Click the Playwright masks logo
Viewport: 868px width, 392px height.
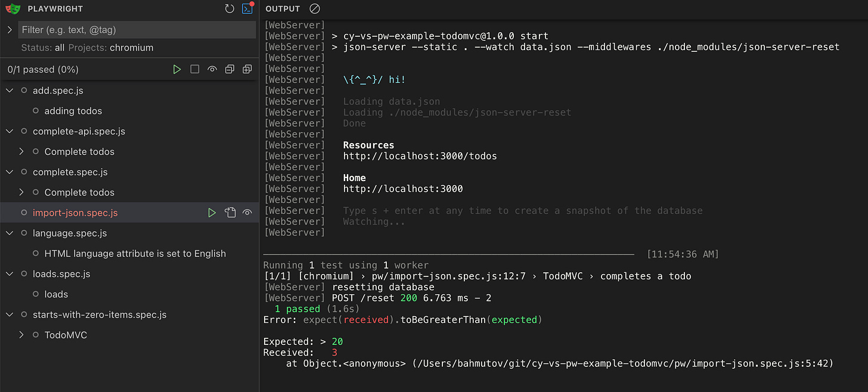[13, 9]
